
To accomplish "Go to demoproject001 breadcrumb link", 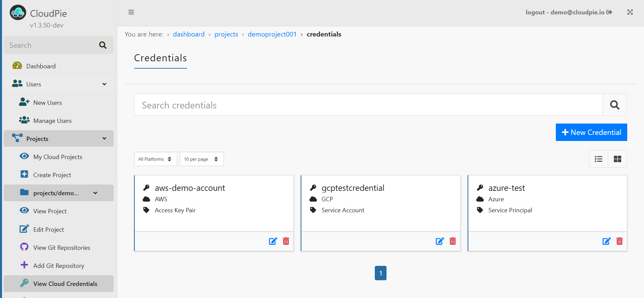I will (x=272, y=34).
